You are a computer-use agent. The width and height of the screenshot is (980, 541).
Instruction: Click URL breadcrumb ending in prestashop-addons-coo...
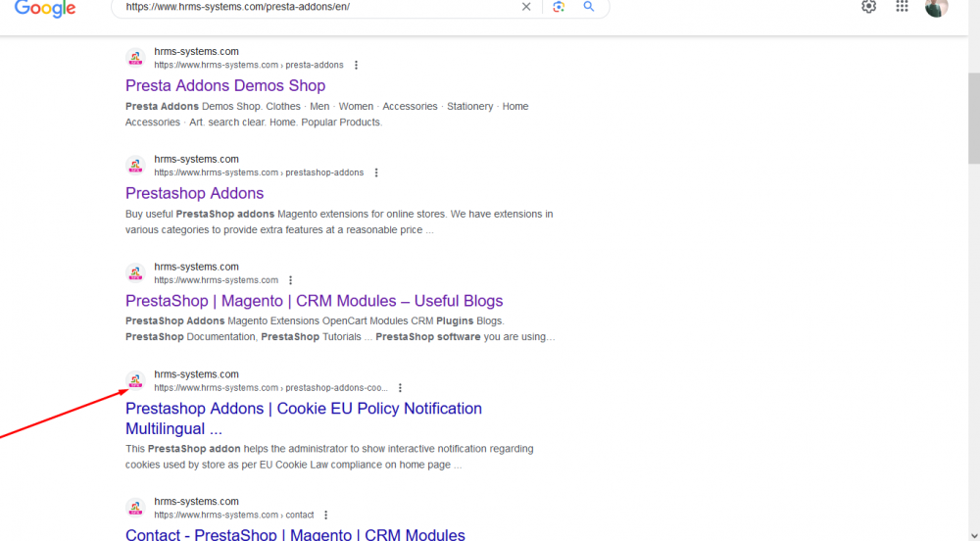270,387
